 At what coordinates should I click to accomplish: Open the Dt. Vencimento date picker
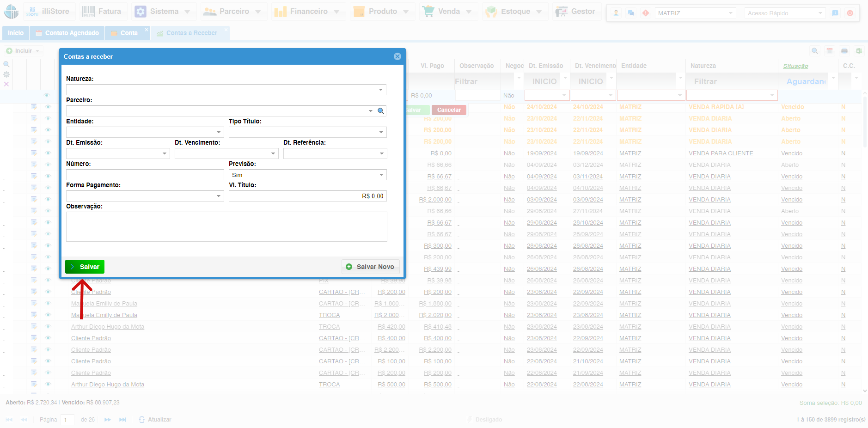pyautogui.click(x=273, y=153)
